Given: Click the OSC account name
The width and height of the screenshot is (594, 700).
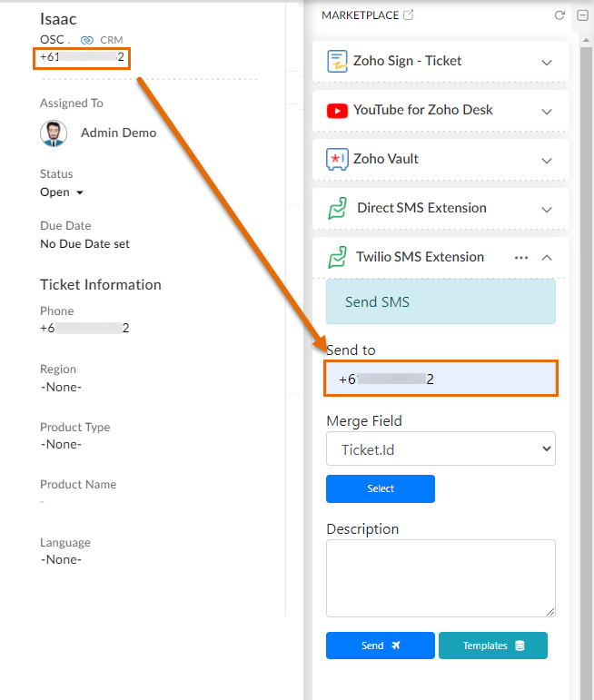Looking at the screenshot, I should (x=52, y=40).
